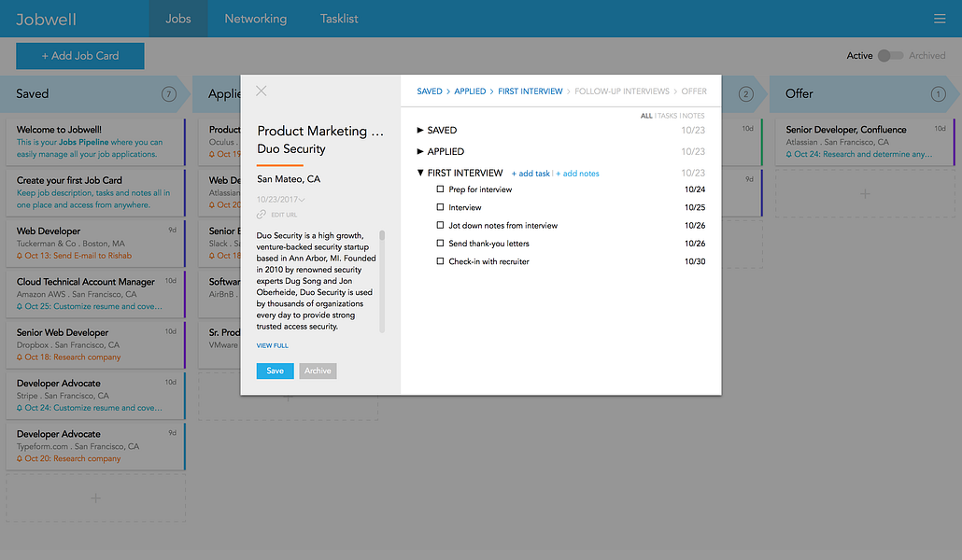Select FIRST INTERVIEW in the breadcrumb
The width and height of the screenshot is (962, 560).
click(531, 91)
